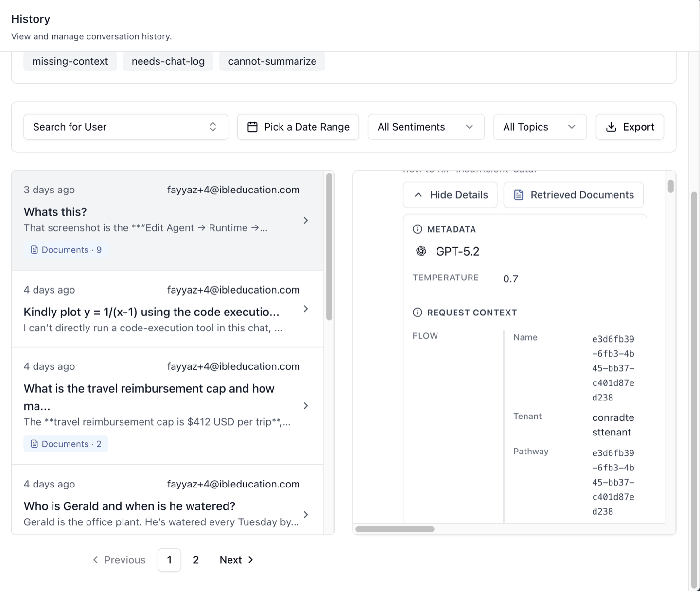Click the Documents · 9 badge
The height and width of the screenshot is (591, 700).
click(66, 250)
